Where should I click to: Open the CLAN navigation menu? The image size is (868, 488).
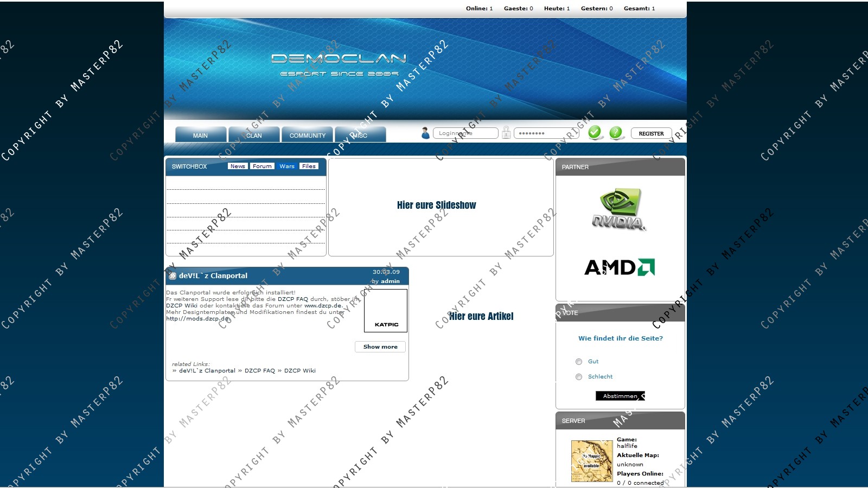tap(254, 135)
